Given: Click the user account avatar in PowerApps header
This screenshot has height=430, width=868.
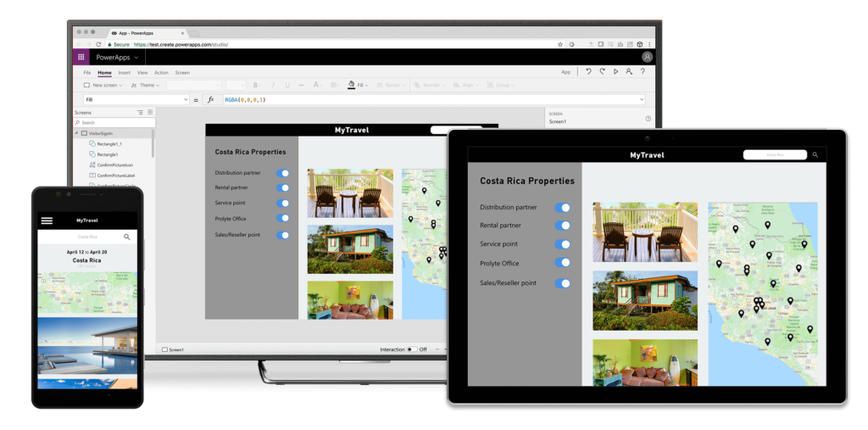Looking at the screenshot, I should (647, 57).
